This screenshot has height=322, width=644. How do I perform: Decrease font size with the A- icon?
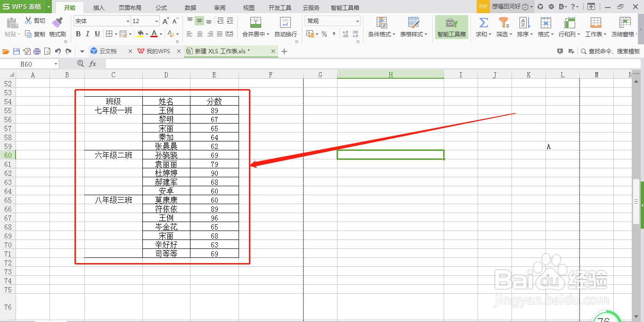click(175, 21)
